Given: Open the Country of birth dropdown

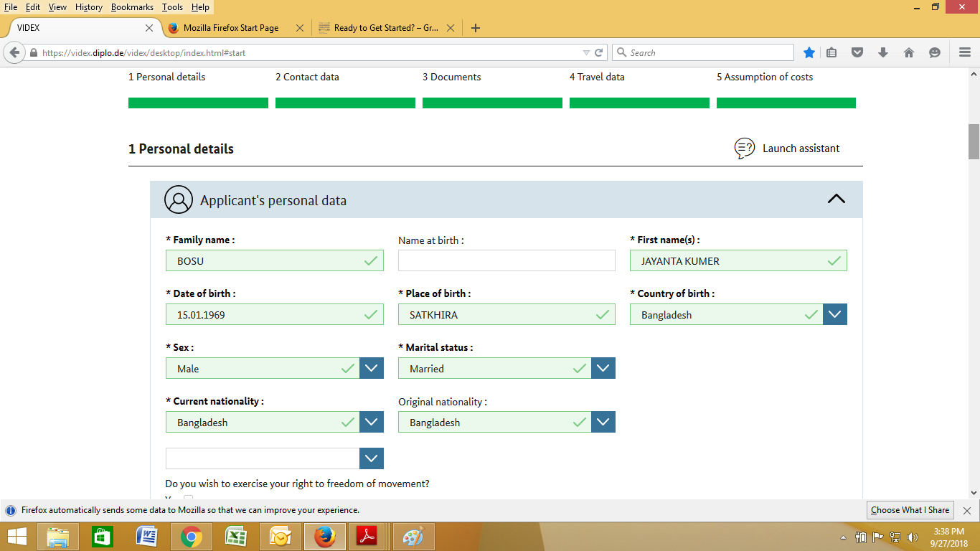Looking at the screenshot, I should (x=834, y=314).
